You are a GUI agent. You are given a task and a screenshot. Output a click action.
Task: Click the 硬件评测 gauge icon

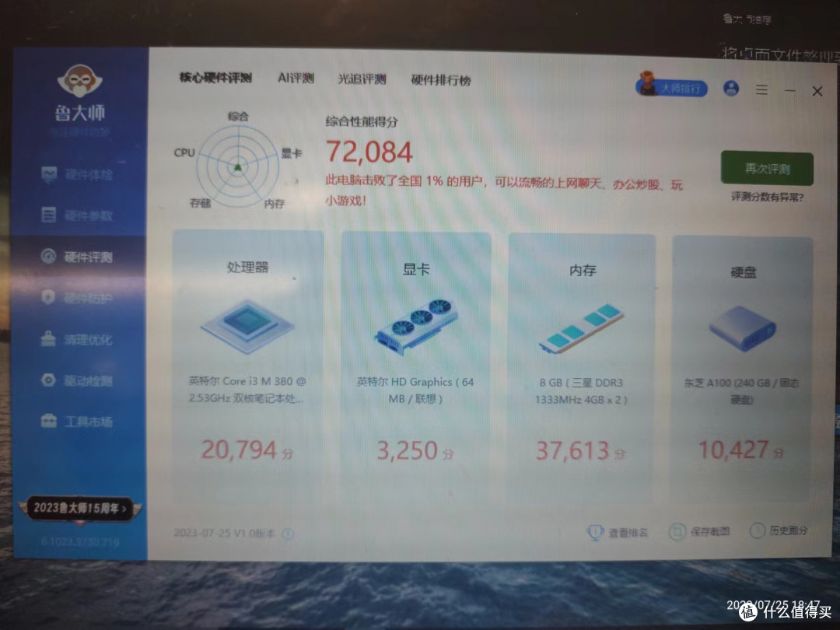tap(48, 256)
